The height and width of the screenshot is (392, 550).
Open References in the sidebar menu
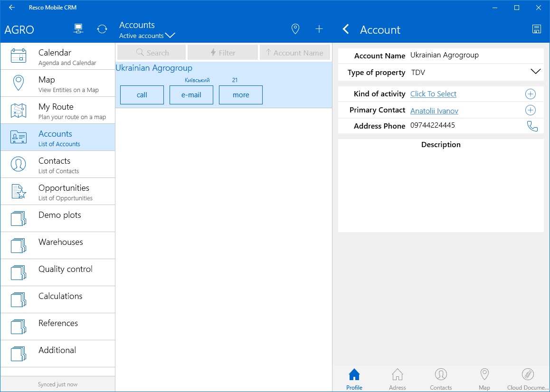(58, 326)
